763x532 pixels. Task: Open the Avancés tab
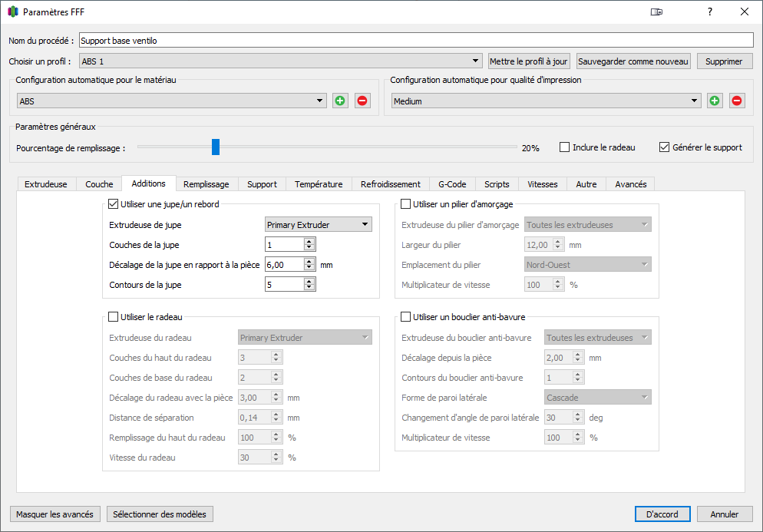(631, 184)
